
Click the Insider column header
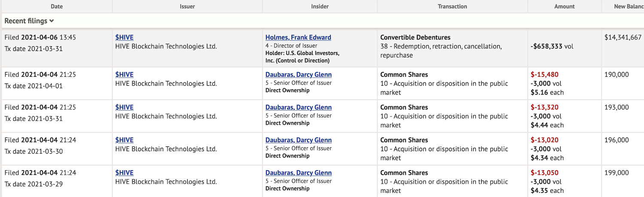(x=320, y=6)
